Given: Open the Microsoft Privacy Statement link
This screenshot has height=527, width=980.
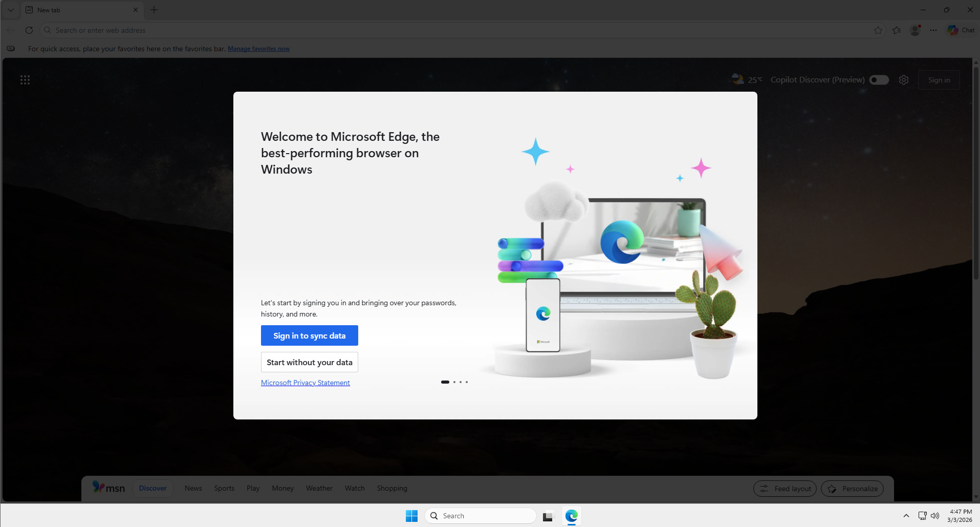Looking at the screenshot, I should [x=306, y=383].
